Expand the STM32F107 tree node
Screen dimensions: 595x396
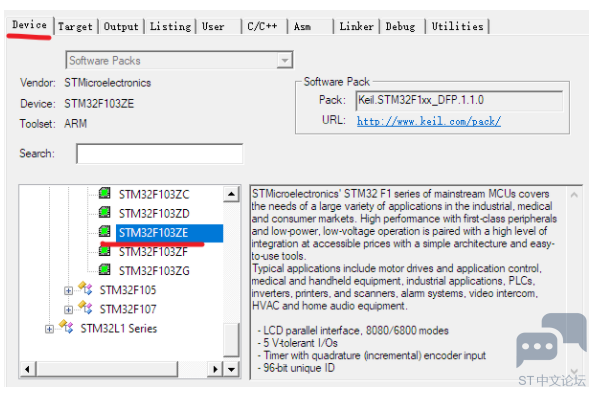[68, 310]
